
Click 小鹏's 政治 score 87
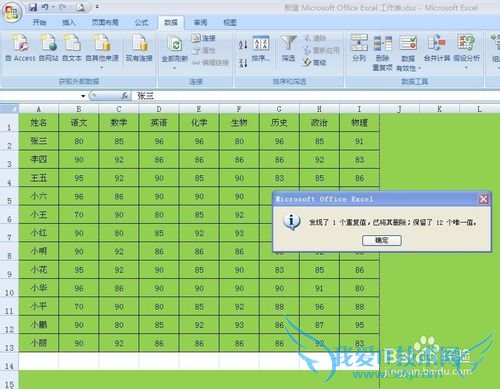pos(319,325)
